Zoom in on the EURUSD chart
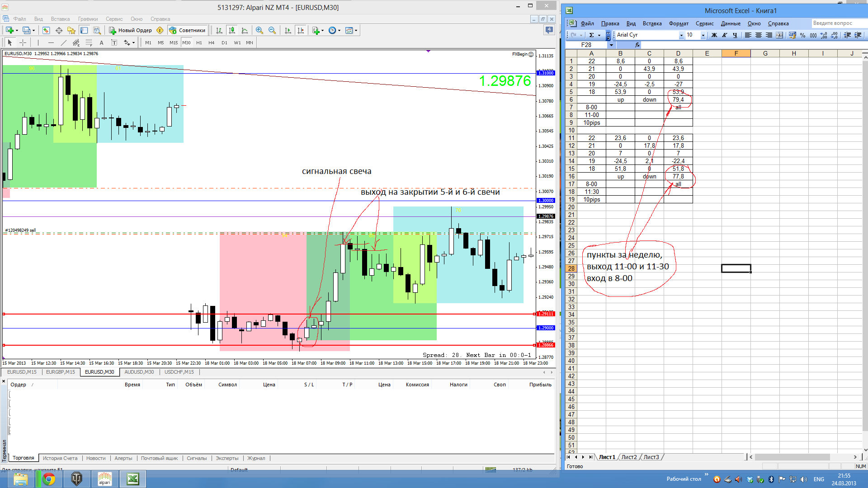 (259, 30)
